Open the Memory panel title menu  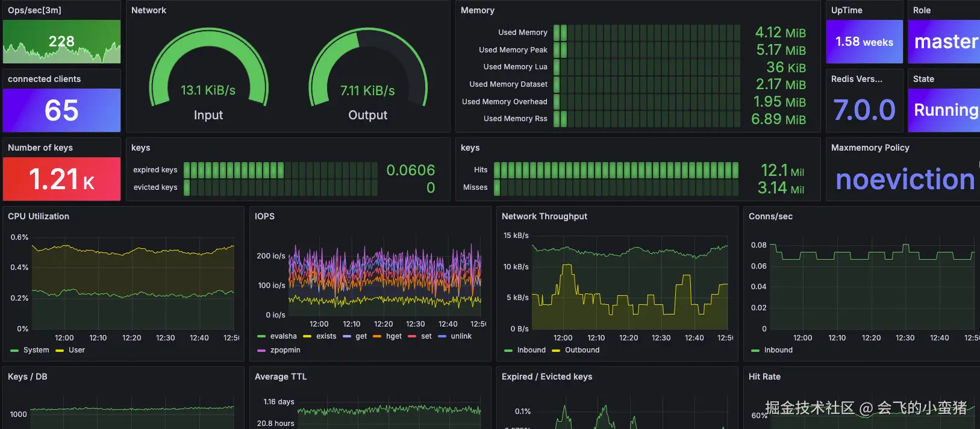point(478,10)
